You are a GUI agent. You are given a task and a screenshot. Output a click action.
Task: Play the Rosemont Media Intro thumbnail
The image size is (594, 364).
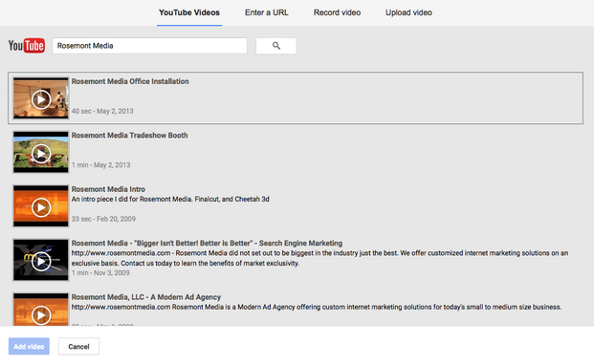41,206
